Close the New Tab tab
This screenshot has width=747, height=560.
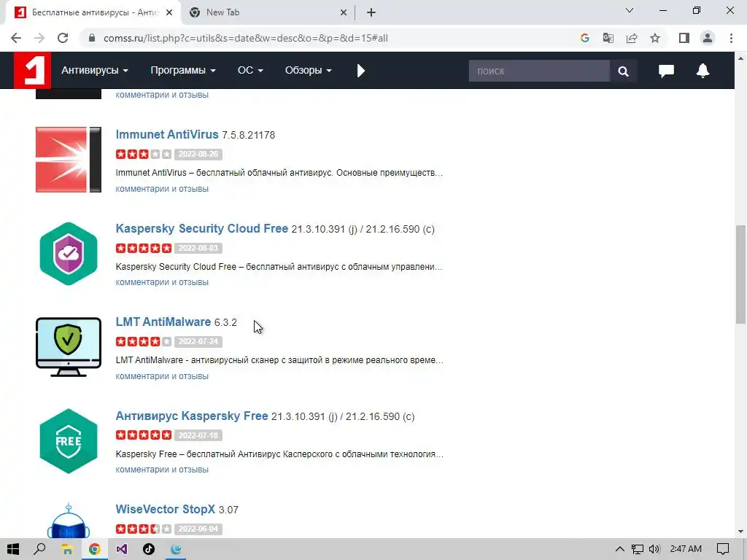point(343,13)
